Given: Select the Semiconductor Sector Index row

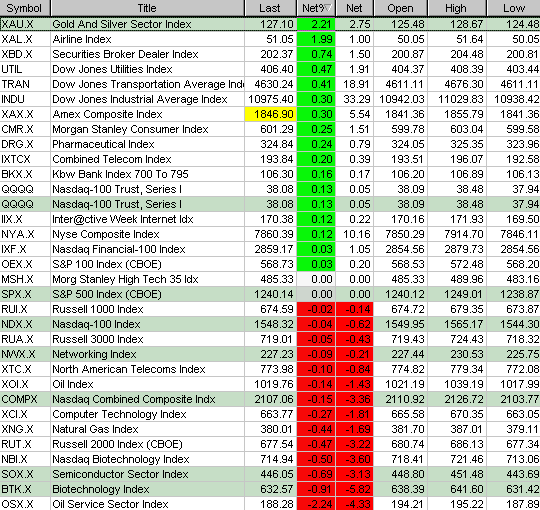Looking at the screenshot, I should [270, 474].
